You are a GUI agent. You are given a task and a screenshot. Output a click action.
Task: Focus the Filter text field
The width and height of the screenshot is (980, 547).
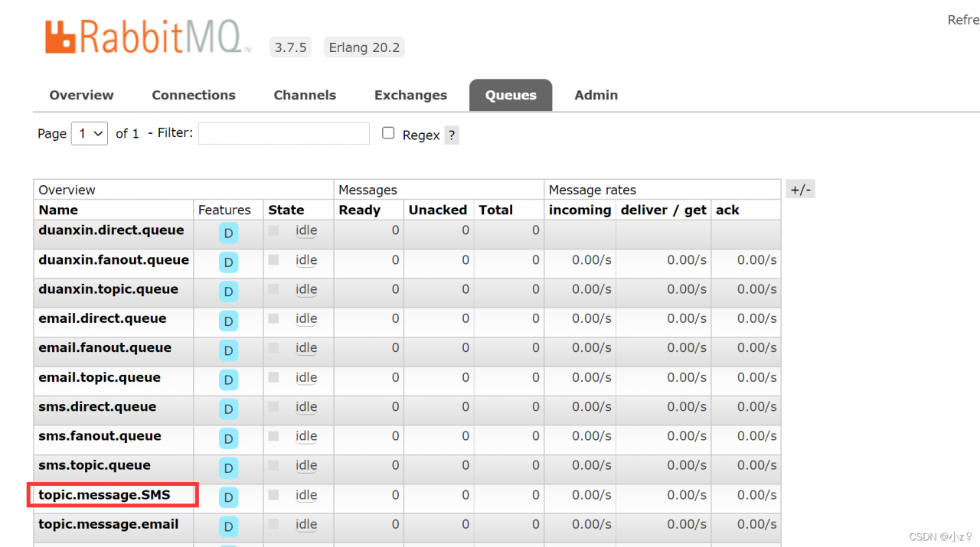click(284, 133)
